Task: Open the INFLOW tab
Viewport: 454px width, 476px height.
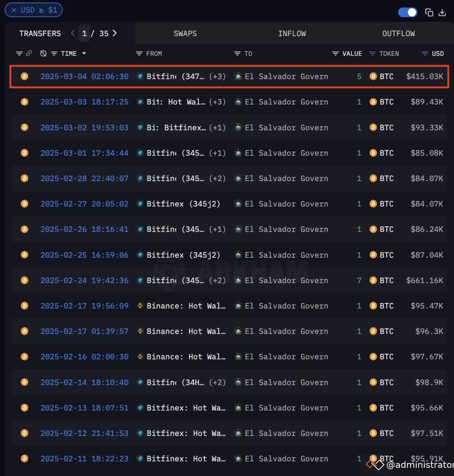Action: coord(292,33)
